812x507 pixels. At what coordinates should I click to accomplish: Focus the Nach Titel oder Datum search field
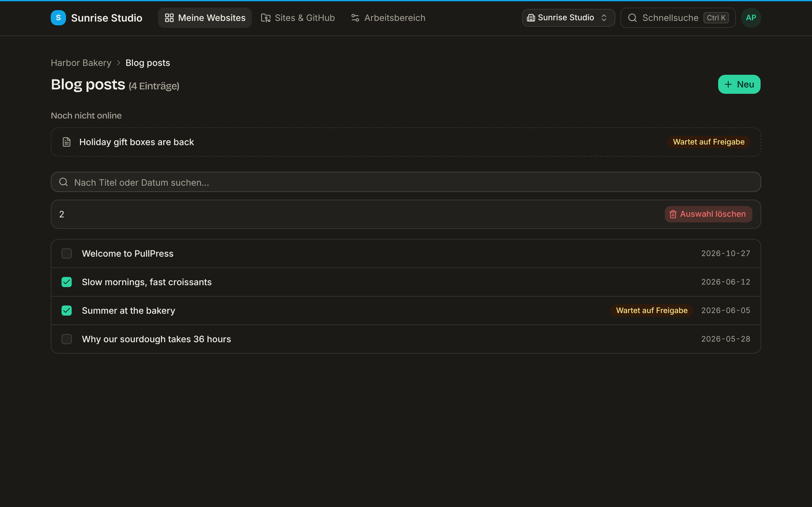[x=406, y=182]
